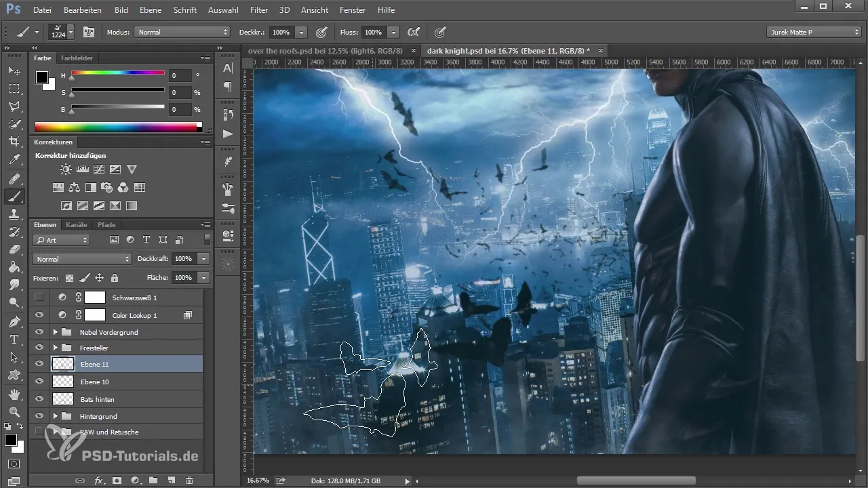Open the Deckkr. opacity dropdown arrow
This screenshot has height=488, width=868.
301,32
